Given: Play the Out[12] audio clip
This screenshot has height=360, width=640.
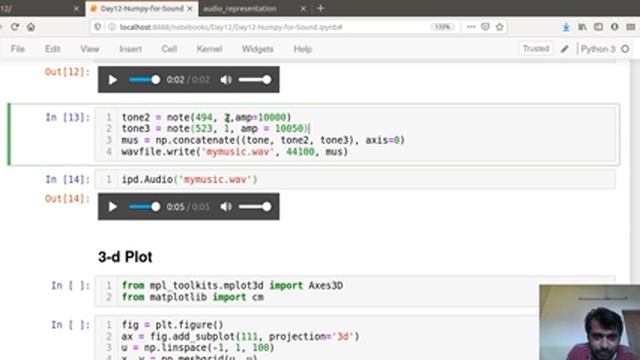Looking at the screenshot, I should coord(113,80).
